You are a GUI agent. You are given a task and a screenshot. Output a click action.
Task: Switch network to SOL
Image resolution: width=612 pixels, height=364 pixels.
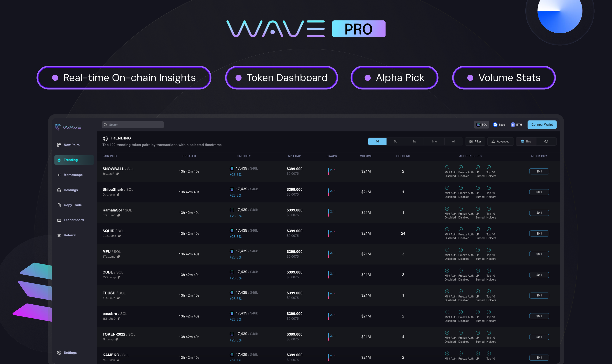(481, 125)
